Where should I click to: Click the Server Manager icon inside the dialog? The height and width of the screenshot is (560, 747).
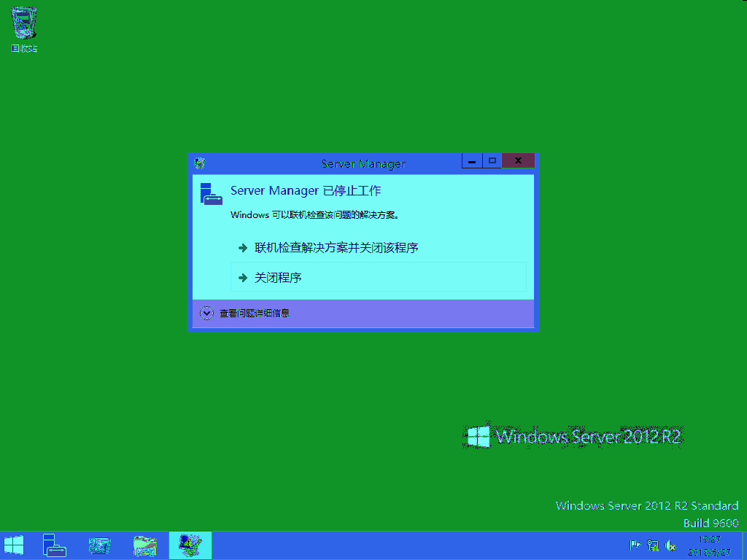(211, 194)
